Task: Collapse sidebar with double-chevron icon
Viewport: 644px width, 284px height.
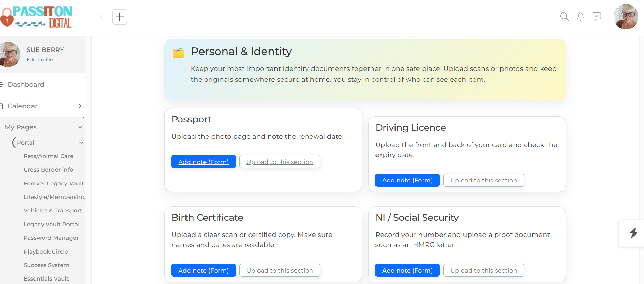Action: tap(100, 17)
